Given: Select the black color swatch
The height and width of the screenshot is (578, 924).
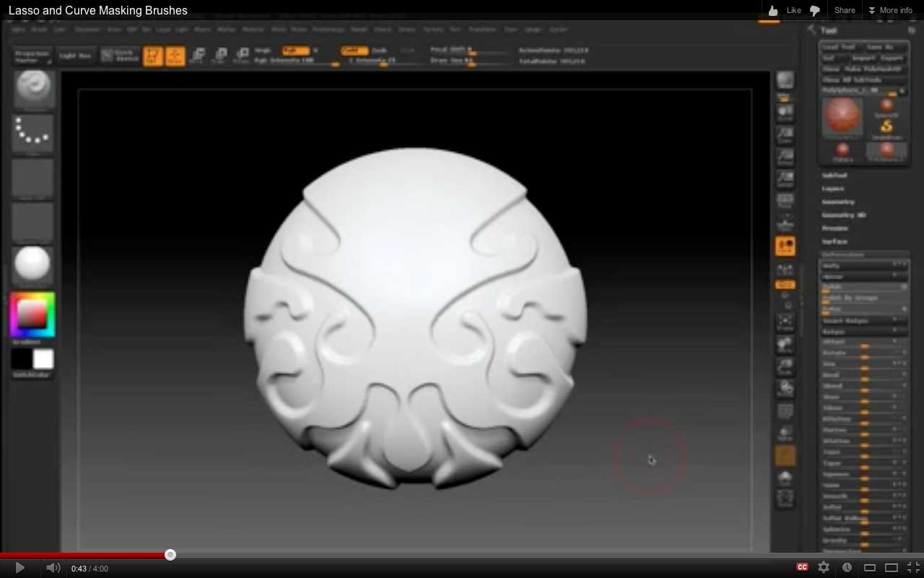Looking at the screenshot, I should (x=22, y=359).
